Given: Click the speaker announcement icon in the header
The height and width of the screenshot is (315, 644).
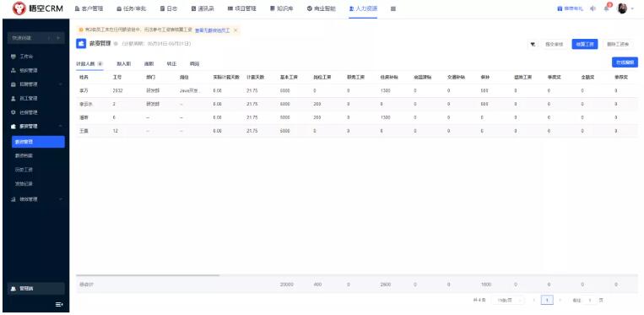Looking at the screenshot, I should click(593, 8).
